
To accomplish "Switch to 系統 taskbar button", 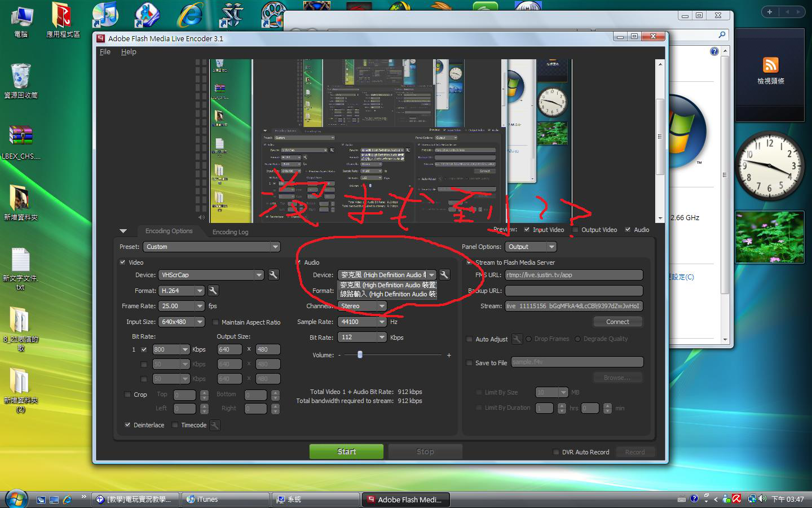I will pos(316,500).
